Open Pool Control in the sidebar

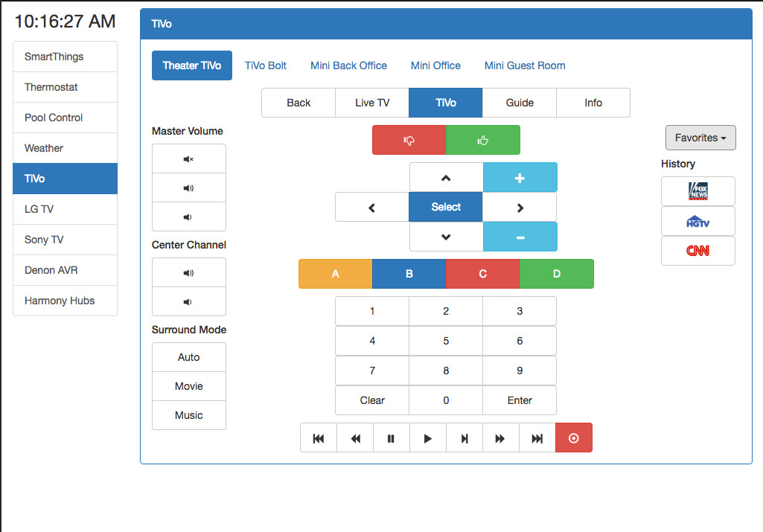click(x=66, y=118)
